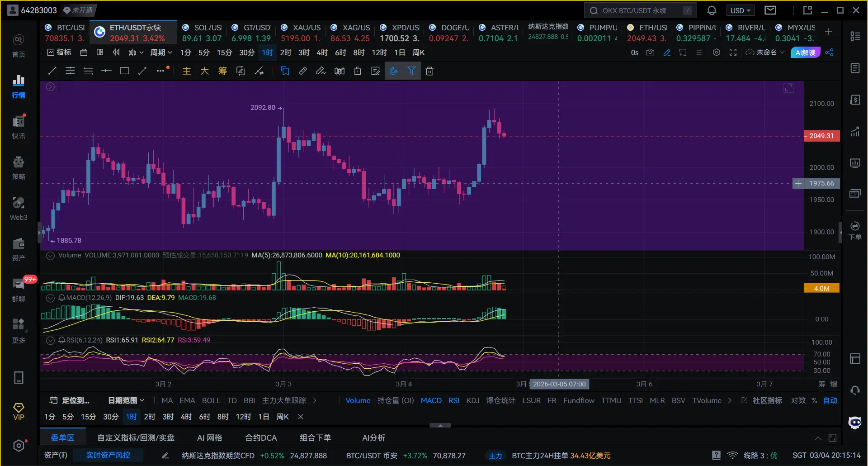868x466 pixels.
Task: Select the horizontal line drawing tool
Action: (x=106, y=71)
